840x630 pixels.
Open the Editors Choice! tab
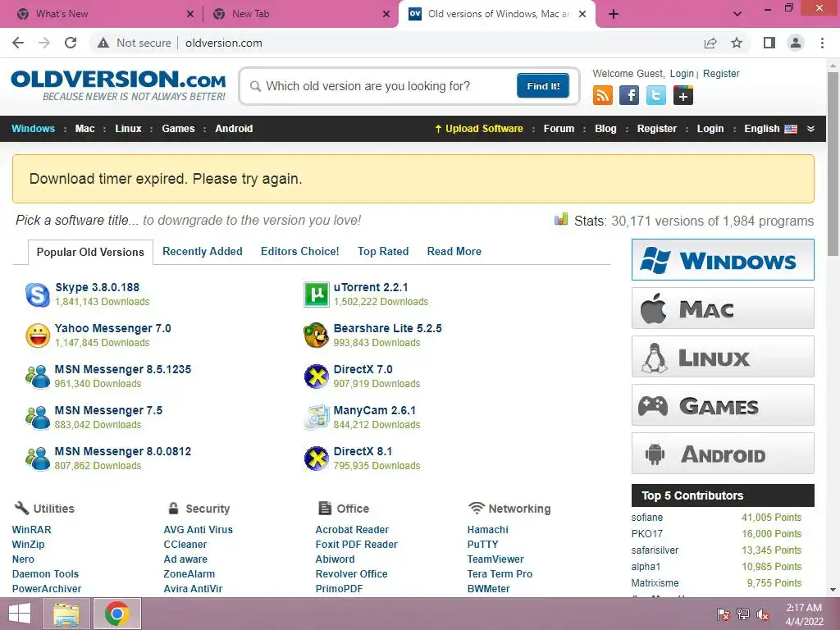(x=300, y=251)
